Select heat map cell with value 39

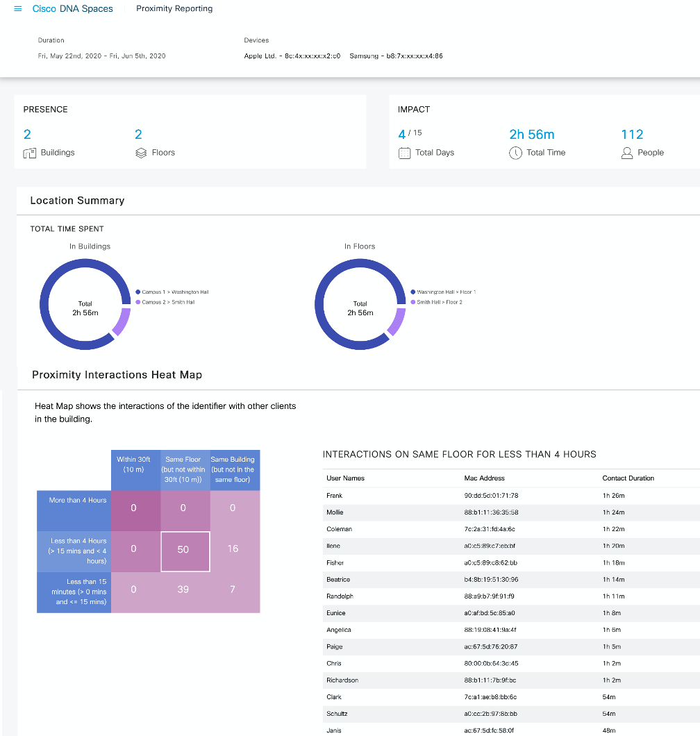183,589
